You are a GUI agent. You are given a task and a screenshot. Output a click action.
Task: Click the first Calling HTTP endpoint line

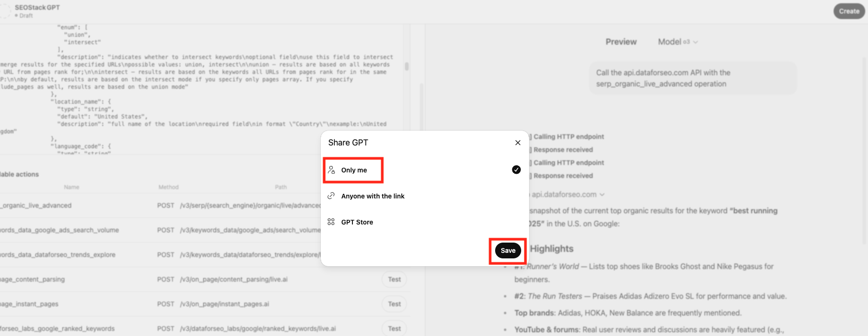568,137
